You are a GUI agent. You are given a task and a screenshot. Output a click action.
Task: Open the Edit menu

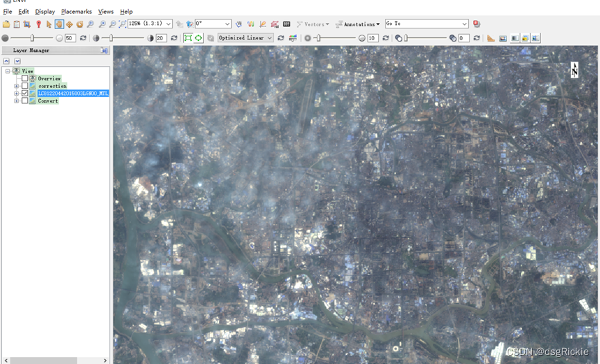(24, 12)
